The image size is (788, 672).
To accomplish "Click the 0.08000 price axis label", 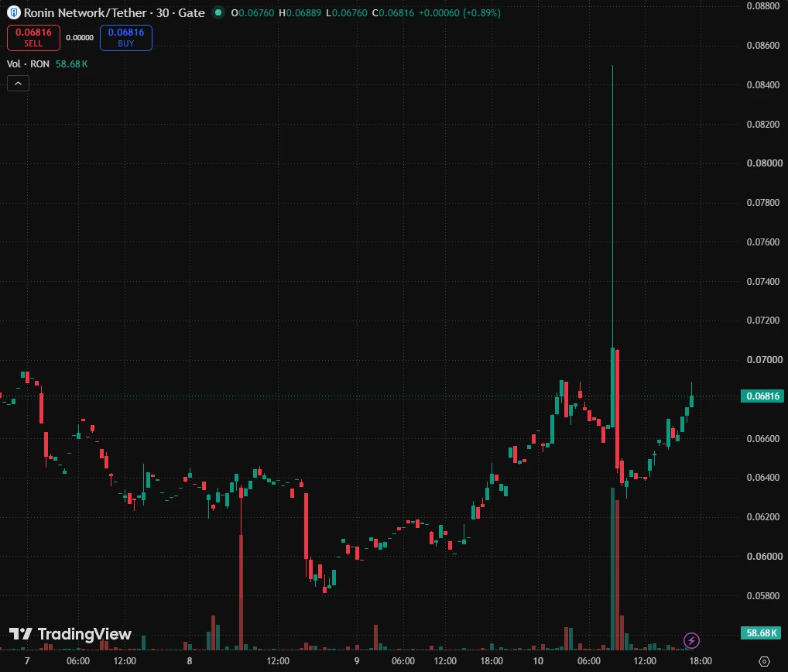I will (764, 163).
